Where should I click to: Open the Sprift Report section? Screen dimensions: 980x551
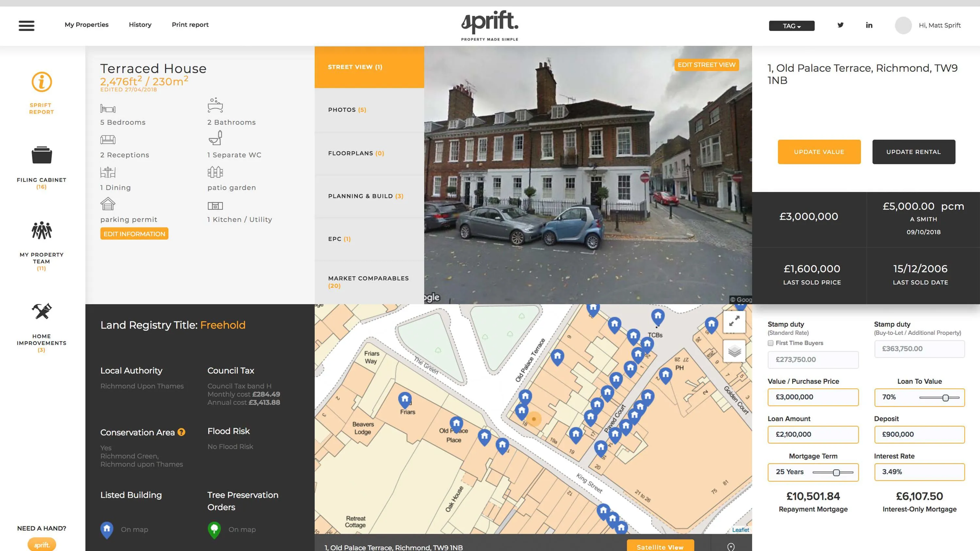click(x=41, y=92)
